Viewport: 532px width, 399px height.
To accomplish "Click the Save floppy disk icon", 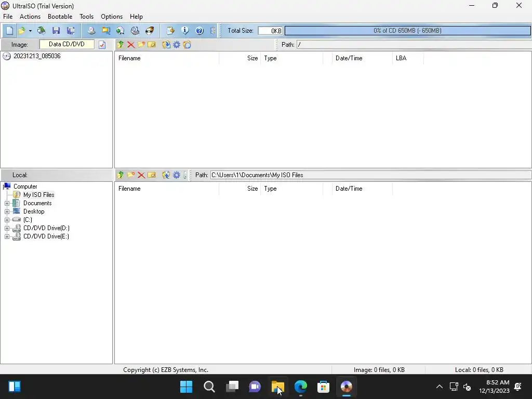I will 56,31.
